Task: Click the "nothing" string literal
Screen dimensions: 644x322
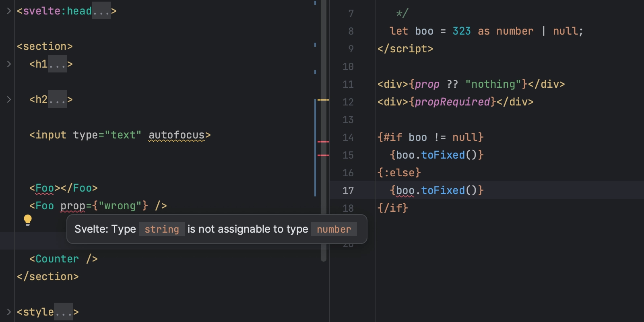Action: [493, 84]
